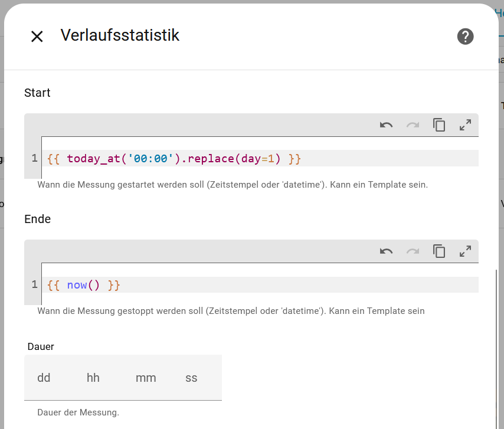Expand the Ende editor to fullscreen
Viewport: 504px width, 429px height.
(x=465, y=251)
